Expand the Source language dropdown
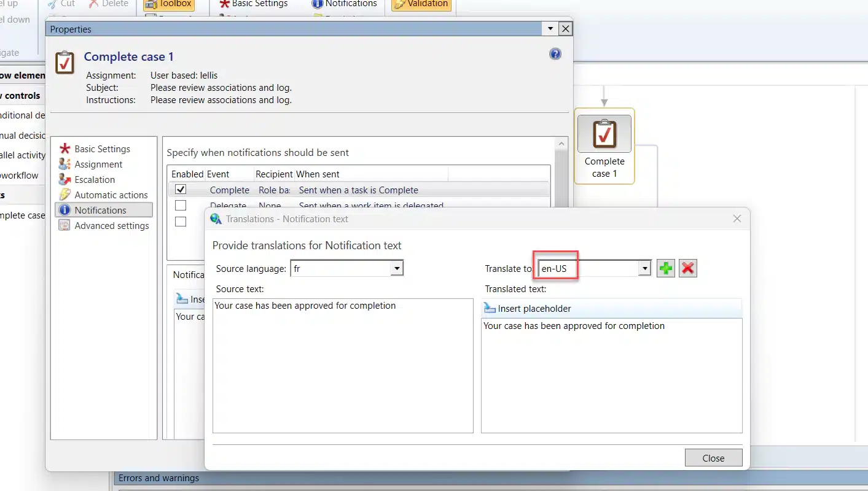 397,268
